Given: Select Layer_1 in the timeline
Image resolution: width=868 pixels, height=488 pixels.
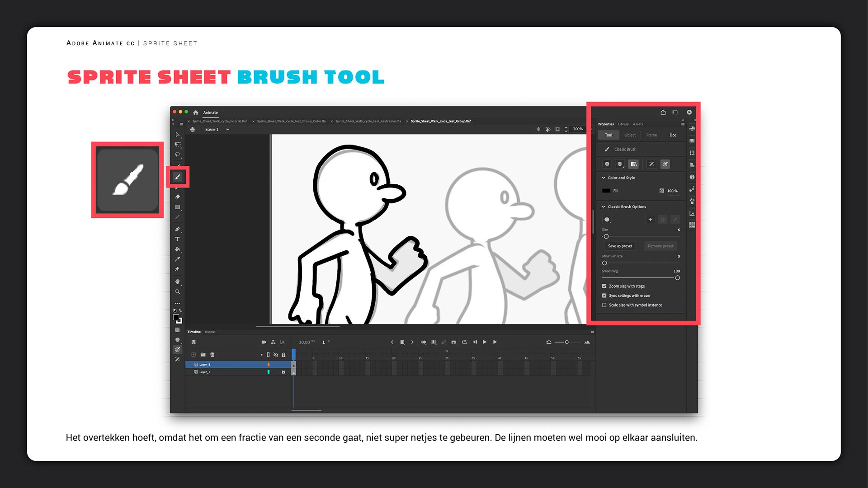Looking at the screenshot, I should pyautogui.click(x=205, y=372).
